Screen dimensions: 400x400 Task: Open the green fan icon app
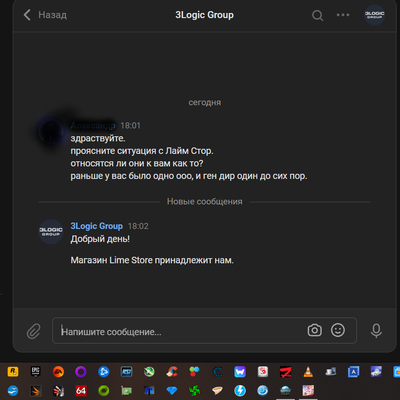pyautogui.click(x=195, y=390)
